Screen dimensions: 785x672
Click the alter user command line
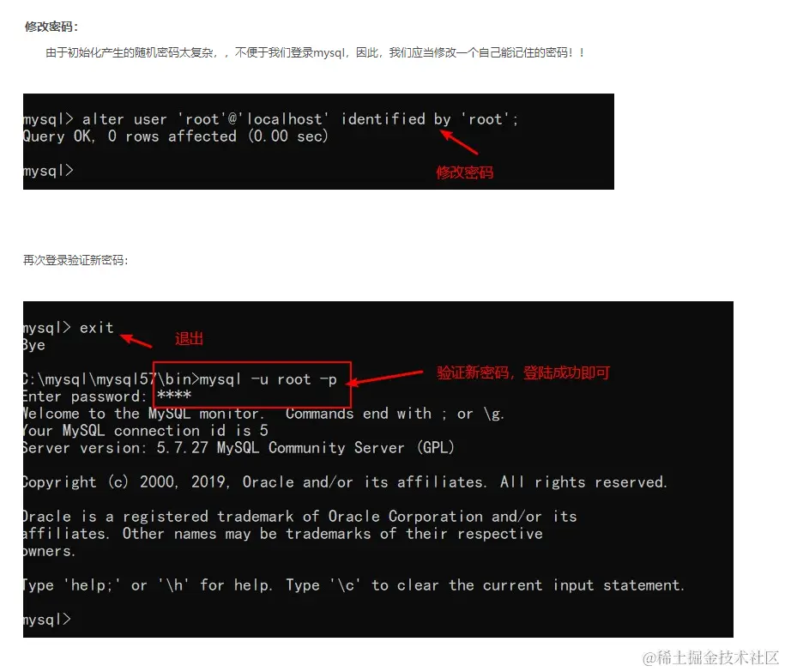point(270,119)
